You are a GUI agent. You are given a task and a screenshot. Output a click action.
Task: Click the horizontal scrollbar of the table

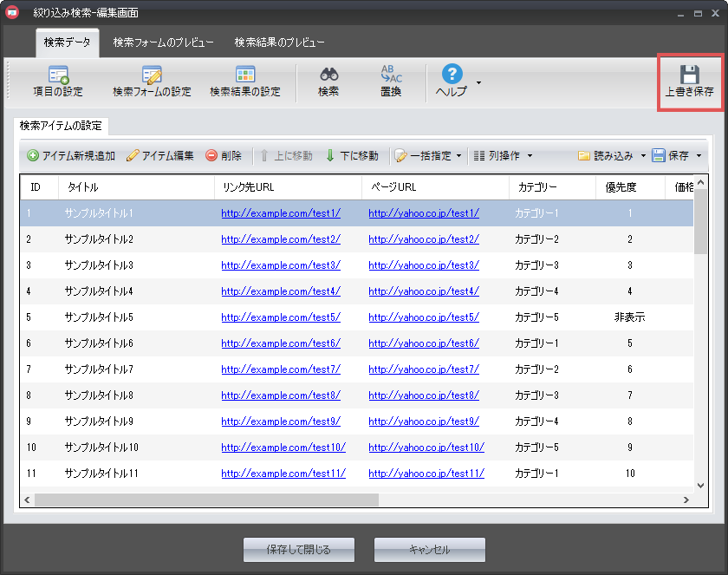206,500
